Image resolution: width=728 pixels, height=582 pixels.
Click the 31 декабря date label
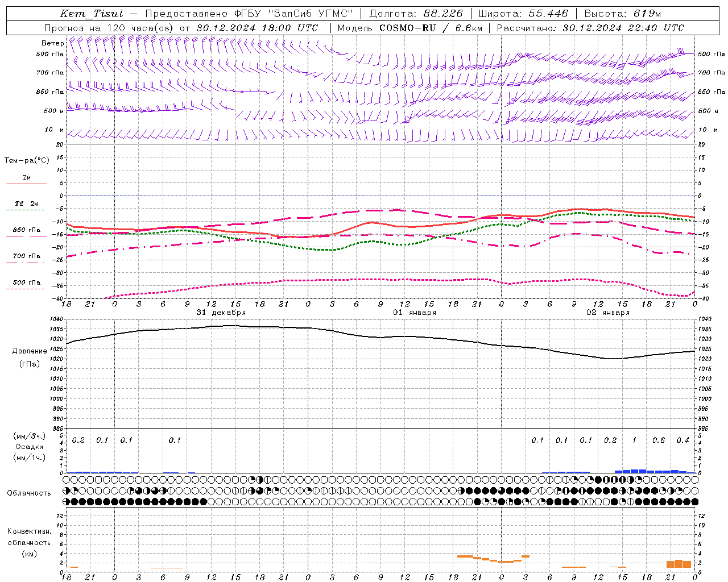coord(221,313)
